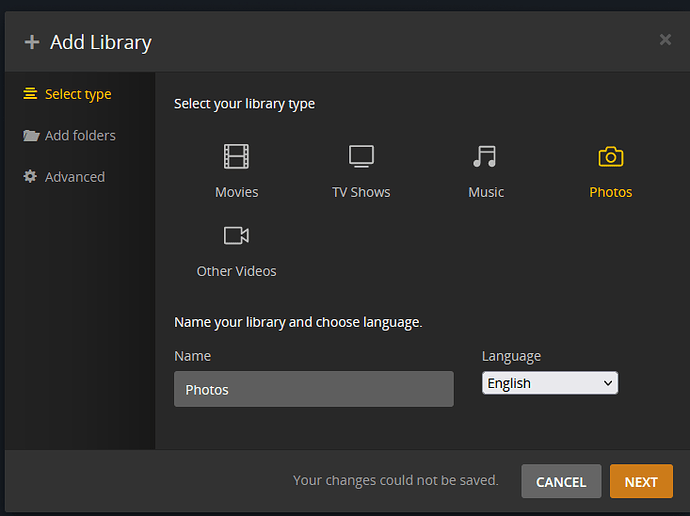Viewport: 690px width, 516px height.
Task: Choose the TV Shows monitor icon
Action: [361, 157]
